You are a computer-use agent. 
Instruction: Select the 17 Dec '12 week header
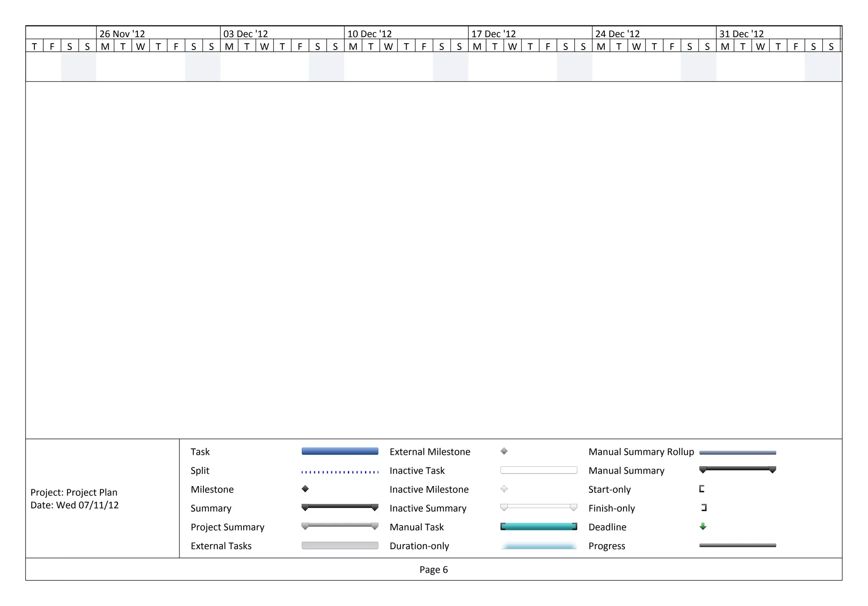[x=493, y=33]
